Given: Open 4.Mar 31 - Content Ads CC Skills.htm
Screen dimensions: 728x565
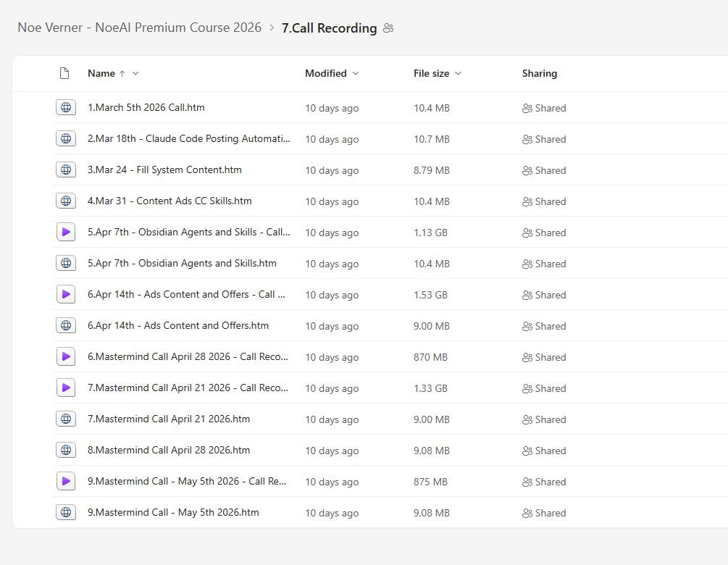Looking at the screenshot, I should [x=170, y=201].
